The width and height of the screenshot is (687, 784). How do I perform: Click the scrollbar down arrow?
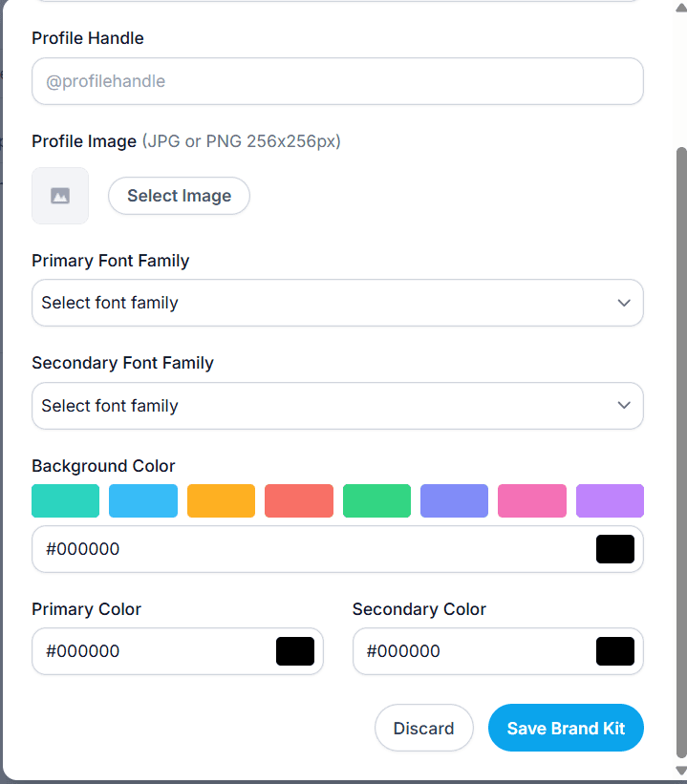point(681,770)
